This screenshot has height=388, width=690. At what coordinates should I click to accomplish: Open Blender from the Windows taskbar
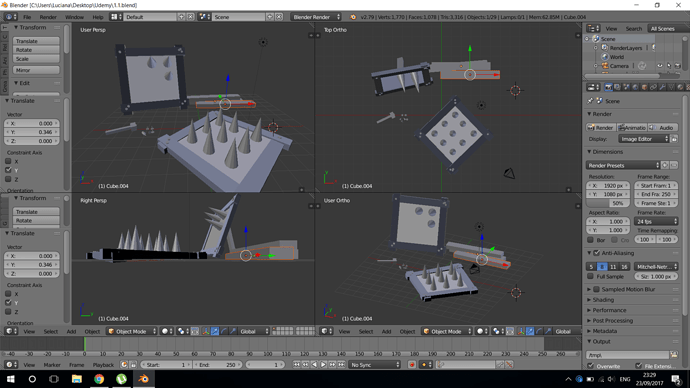coord(143,378)
